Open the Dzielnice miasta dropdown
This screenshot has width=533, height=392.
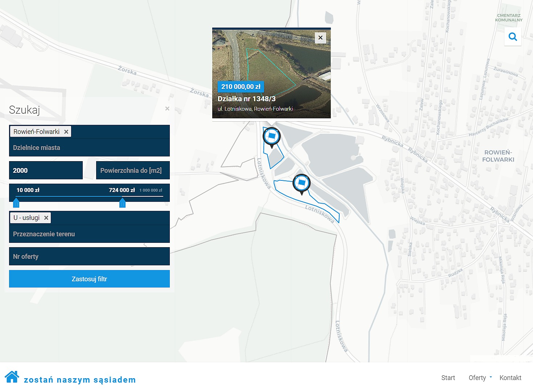point(89,148)
